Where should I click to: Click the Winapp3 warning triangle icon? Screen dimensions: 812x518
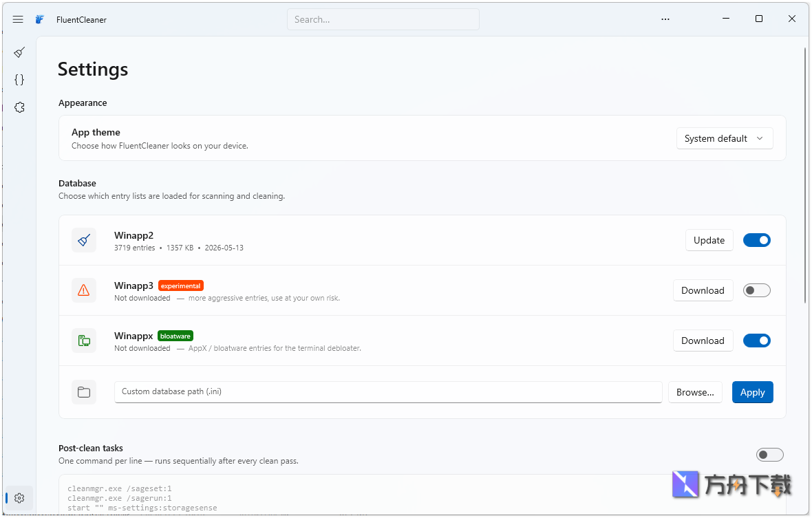84,290
